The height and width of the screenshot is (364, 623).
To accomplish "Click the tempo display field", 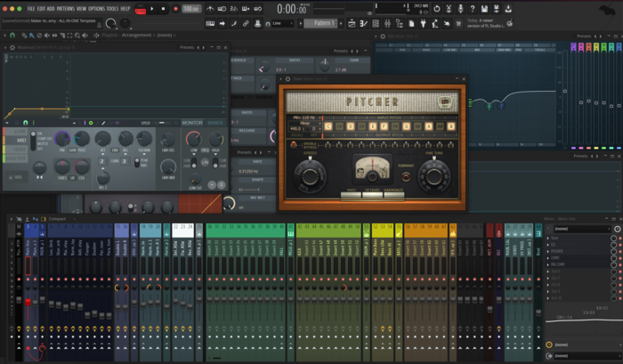I will 191,9.
